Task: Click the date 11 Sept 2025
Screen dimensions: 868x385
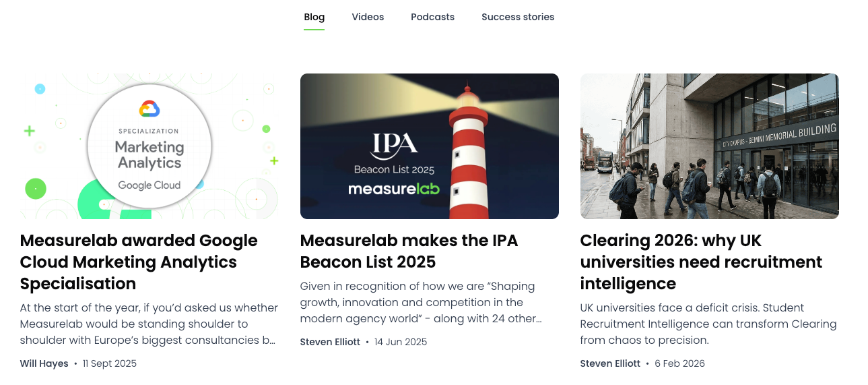Action: 110,363
